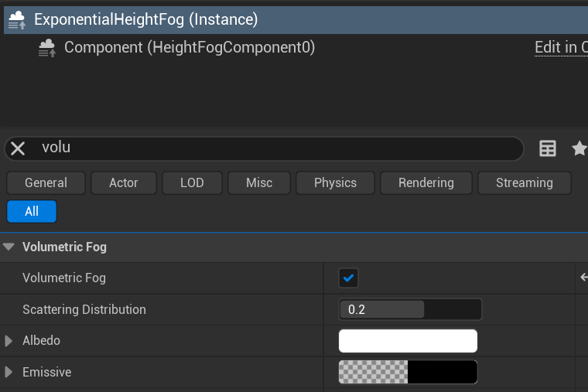Click the Edit in C++ link
The height and width of the screenshot is (392, 588).
(x=560, y=48)
